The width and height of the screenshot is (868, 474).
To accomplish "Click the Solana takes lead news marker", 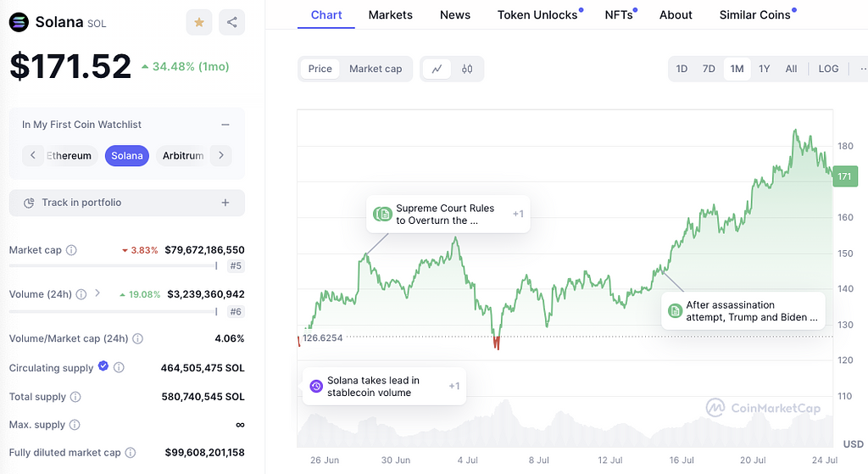I will [x=384, y=387].
